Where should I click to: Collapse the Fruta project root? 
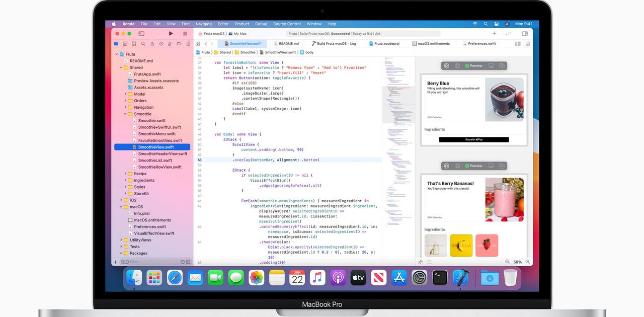[117, 54]
